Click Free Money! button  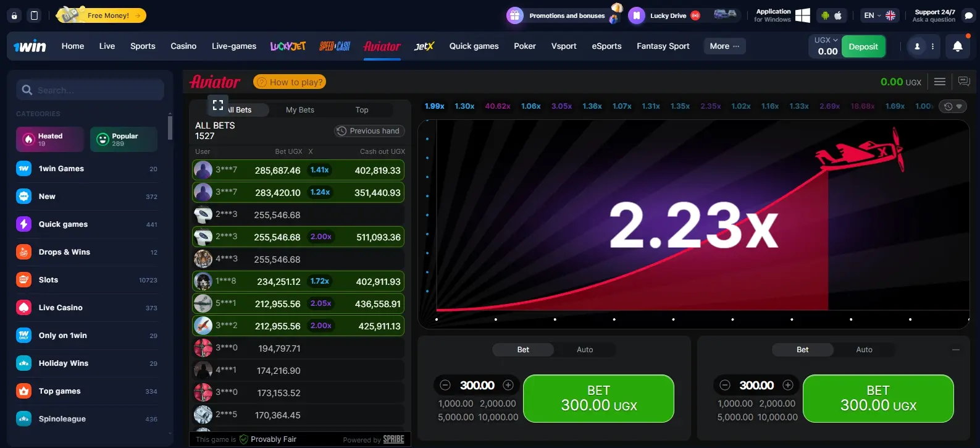point(102,15)
